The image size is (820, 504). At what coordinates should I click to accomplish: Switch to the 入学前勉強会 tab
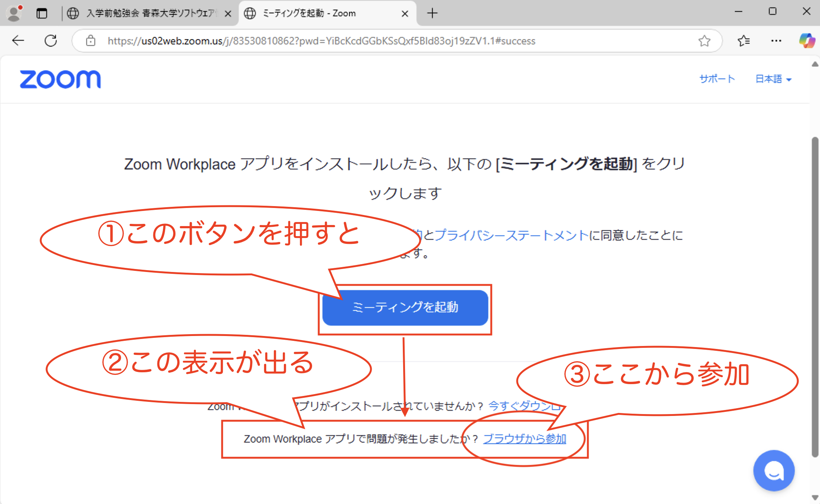pyautogui.click(x=148, y=13)
